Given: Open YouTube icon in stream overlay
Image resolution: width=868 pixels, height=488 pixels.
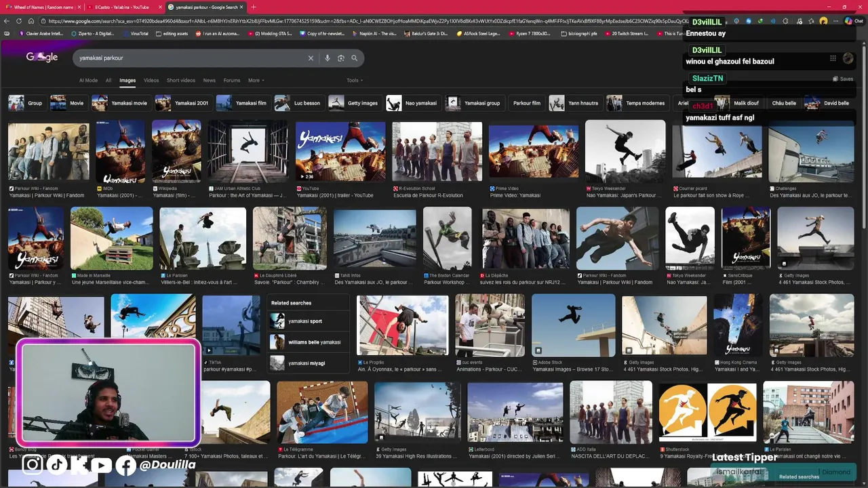Looking at the screenshot, I should (x=101, y=465).
